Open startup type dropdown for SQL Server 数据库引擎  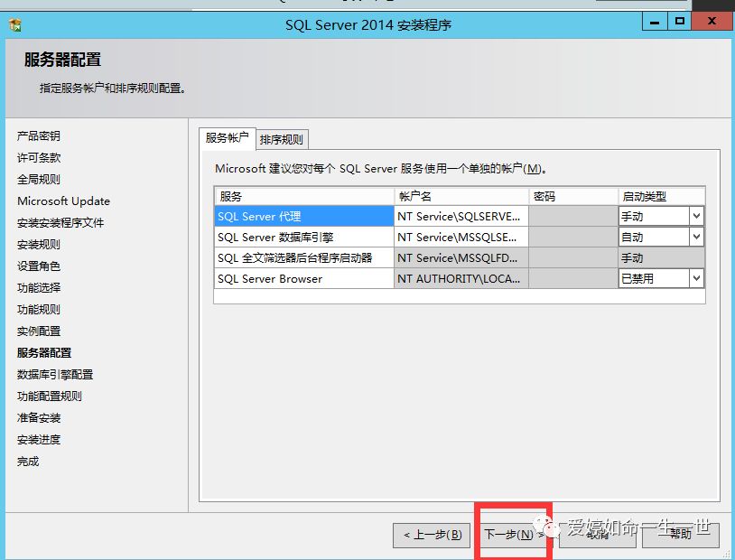coord(696,237)
